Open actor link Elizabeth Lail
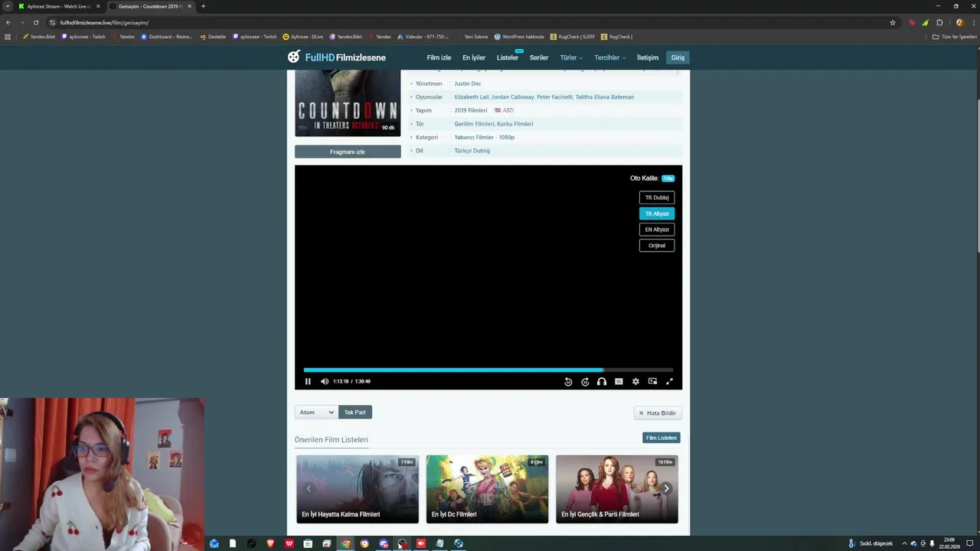This screenshot has height=551, width=980. (471, 97)
